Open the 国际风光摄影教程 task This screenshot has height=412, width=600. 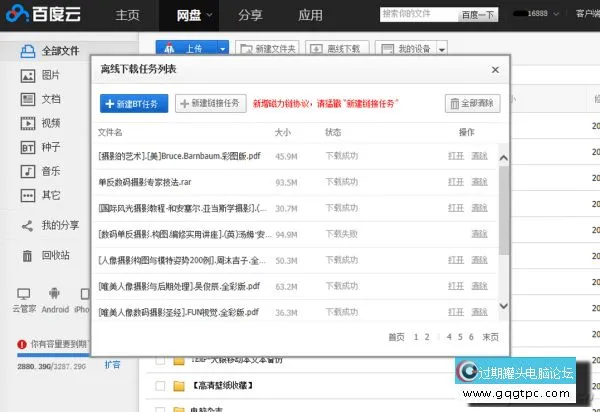456,208
